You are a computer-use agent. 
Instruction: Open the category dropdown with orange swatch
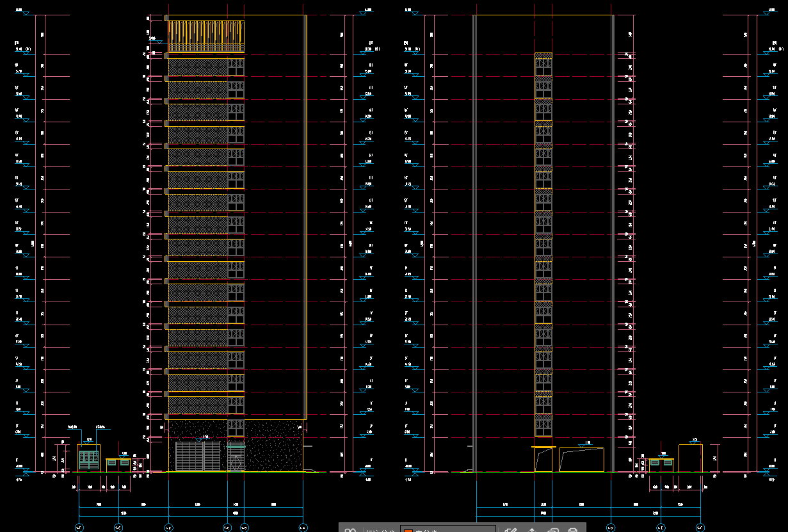tap(448, 529)
